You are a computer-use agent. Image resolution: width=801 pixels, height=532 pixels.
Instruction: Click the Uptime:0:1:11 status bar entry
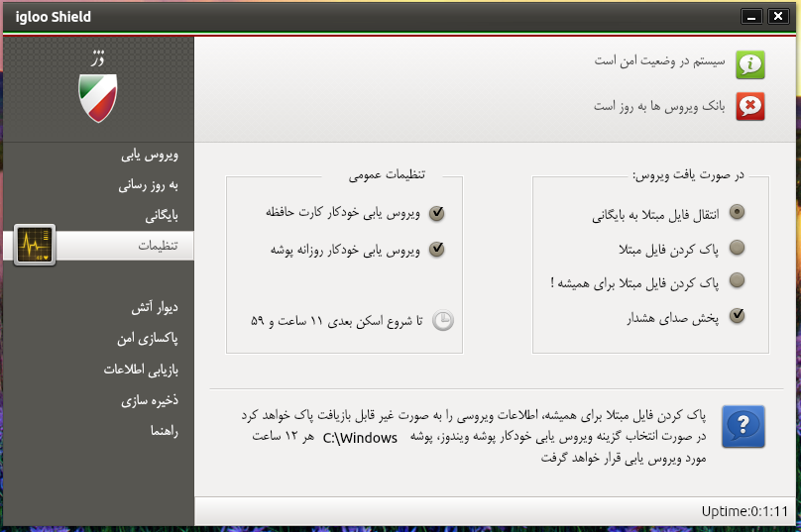[744, 511]
